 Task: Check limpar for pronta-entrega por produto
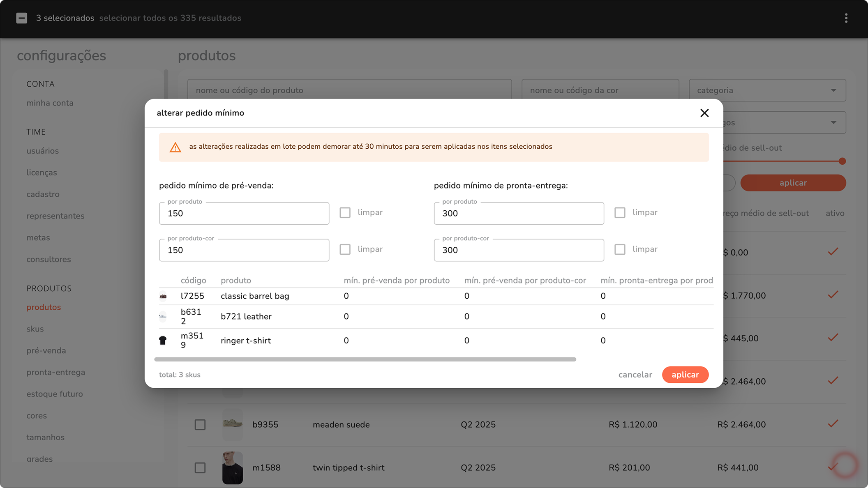(620, 213)
